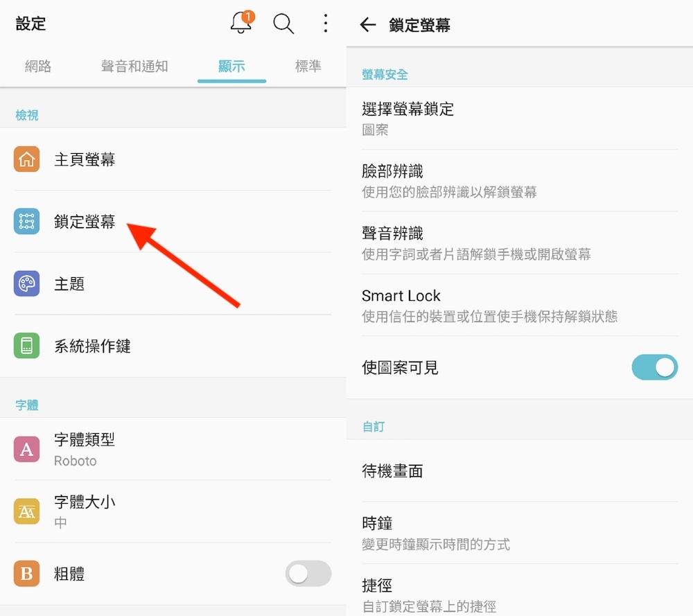Turn off the 使圖案可見 switch
Image resolution: width=693 pixels, height=616 pixels.
[x=655, y=367]
